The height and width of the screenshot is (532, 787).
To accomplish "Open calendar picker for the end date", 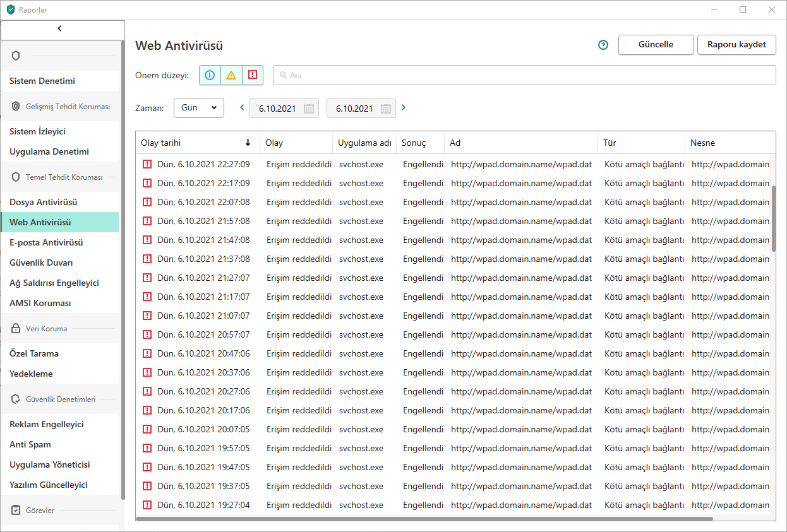I will click(x=385, y=109).
